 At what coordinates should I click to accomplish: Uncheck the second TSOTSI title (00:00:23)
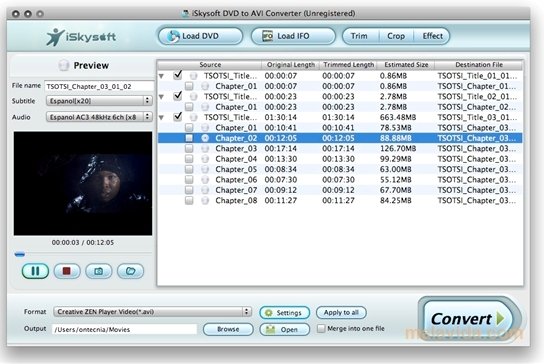[178, 96]
